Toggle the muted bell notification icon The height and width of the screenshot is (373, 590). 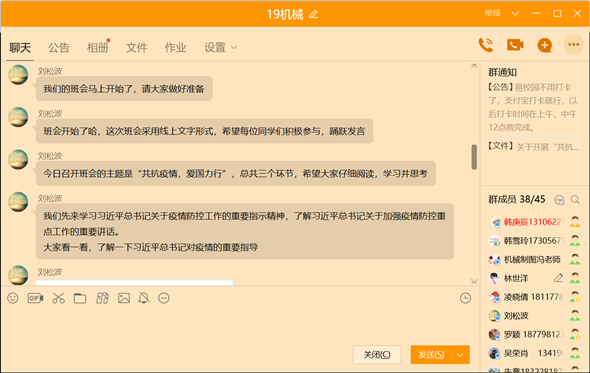[144, 298]
